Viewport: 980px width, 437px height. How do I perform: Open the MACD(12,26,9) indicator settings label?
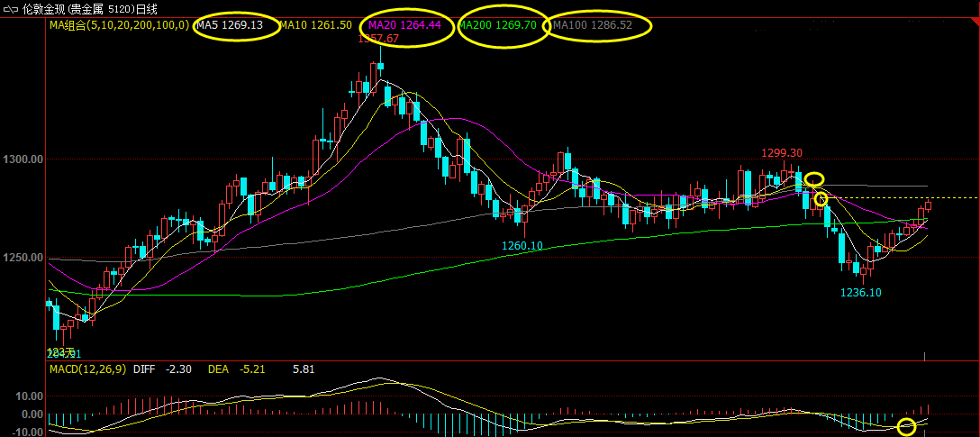click(x=88, y=369)
